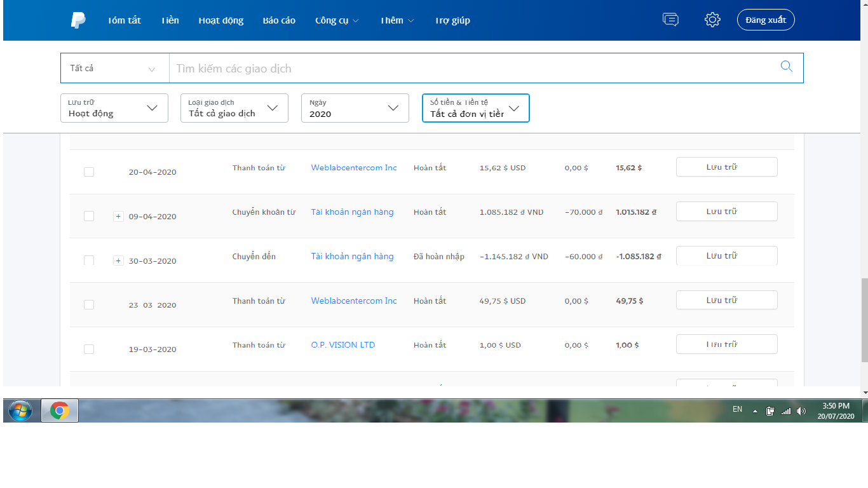The height and width of the screenshot is (488, 868).
Task: Click the Chuyển khoản từ label
Action: 264,212
